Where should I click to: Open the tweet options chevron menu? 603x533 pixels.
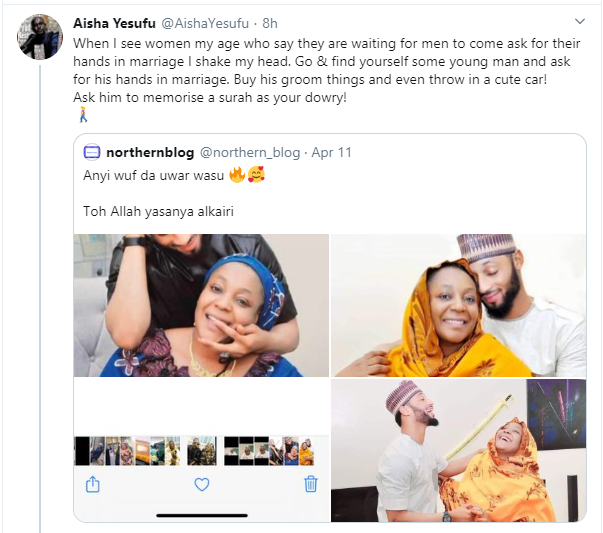coord(579,21)
